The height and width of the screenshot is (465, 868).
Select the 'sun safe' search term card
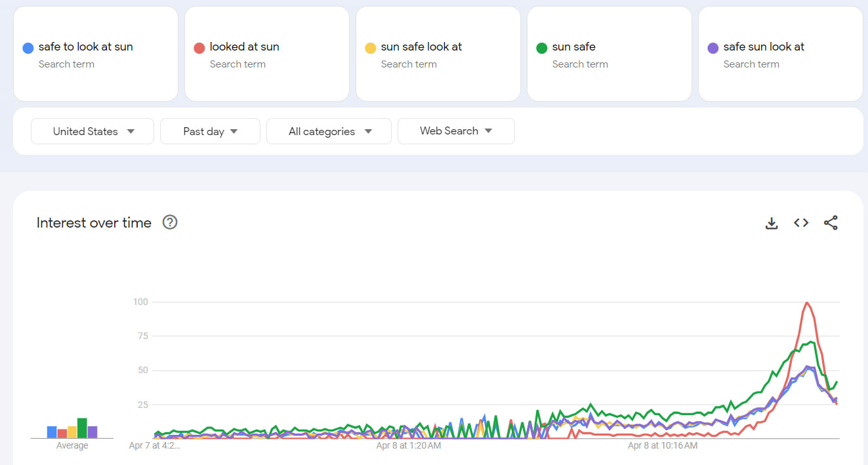click(x=609, y=54)
